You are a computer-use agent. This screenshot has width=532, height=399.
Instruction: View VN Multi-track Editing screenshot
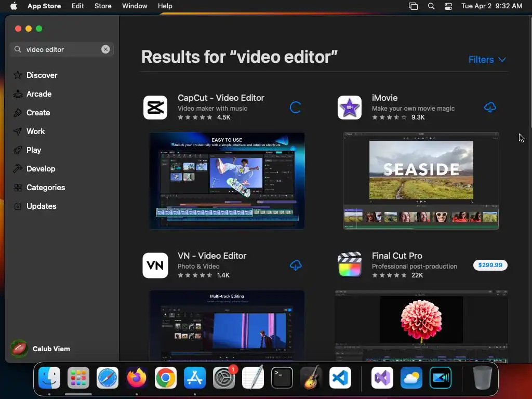[x=227, y=326]
